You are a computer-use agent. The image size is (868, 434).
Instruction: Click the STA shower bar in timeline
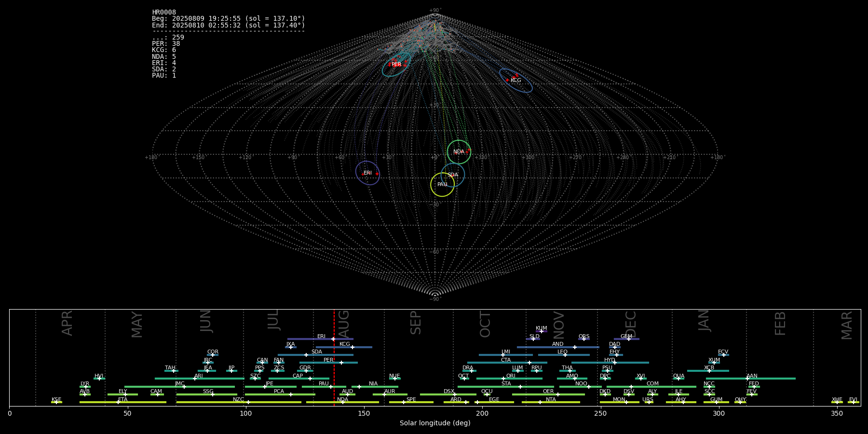(x=506, y=387)
